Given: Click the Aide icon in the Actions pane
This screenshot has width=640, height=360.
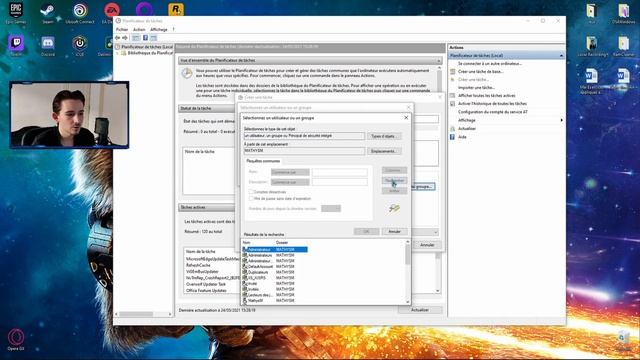Looking at the screenshot, I should (452, 137).
